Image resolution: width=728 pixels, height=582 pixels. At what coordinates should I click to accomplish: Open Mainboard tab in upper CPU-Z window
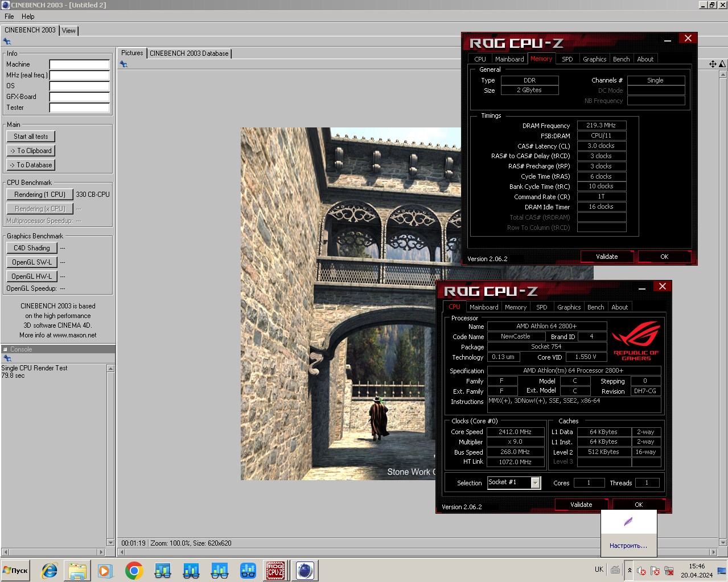click(509, 59)
